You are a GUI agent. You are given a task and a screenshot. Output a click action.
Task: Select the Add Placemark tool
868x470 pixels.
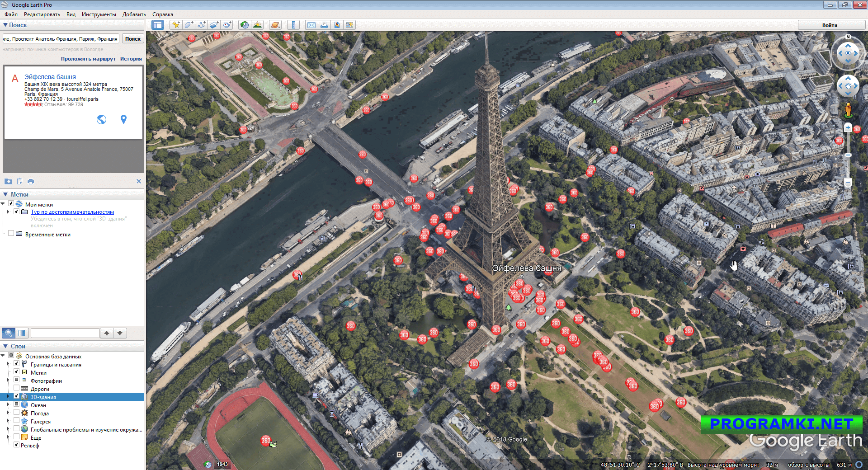point(176,25)
